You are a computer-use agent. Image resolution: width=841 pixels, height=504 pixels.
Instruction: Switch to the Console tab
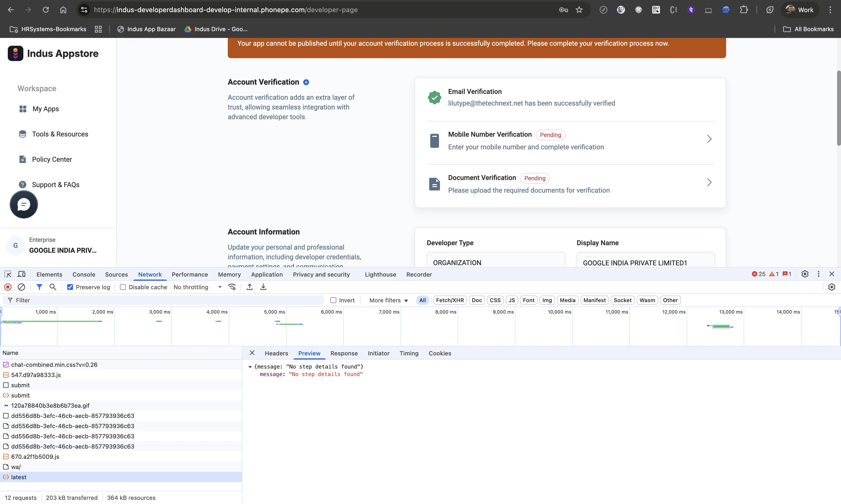83,274
